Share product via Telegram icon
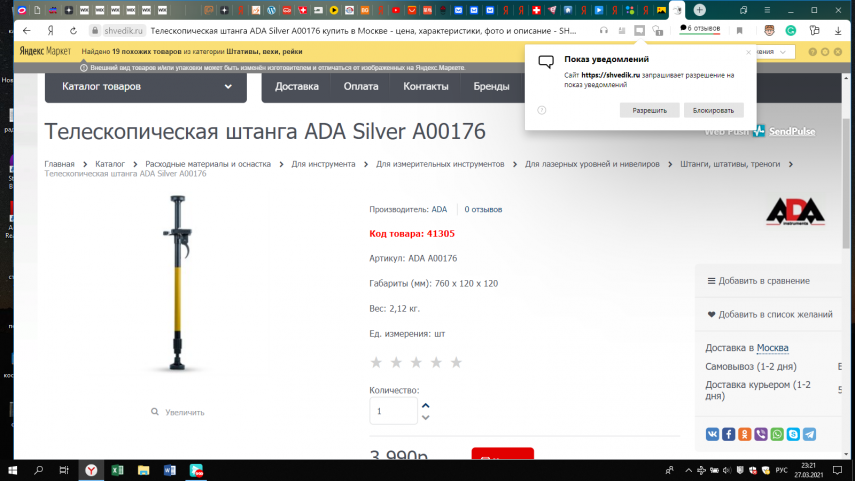Image resolution: width=855 pixels, height=481 pixels. pos(809,434)
